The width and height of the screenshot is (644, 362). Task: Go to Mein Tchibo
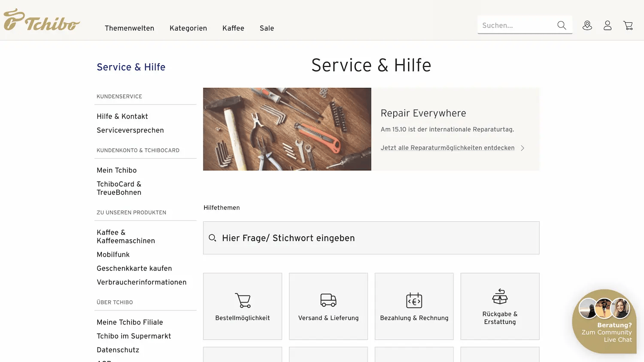(117, 170)
